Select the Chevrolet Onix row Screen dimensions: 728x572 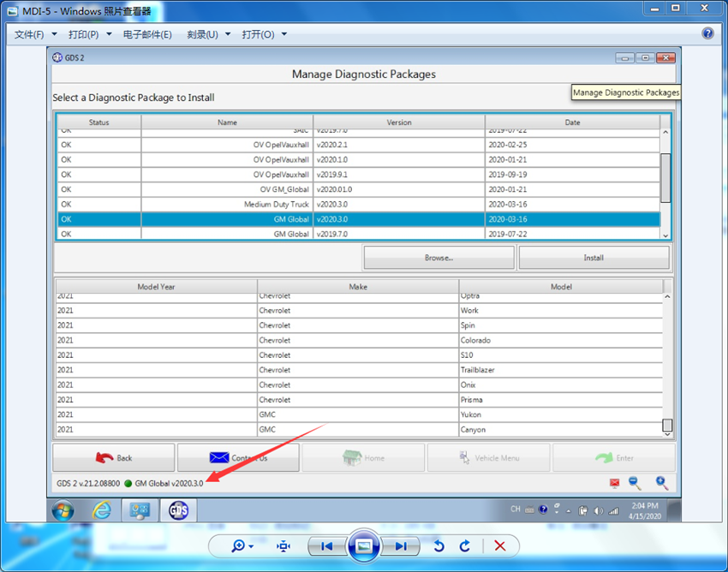(x=360, y=384)
